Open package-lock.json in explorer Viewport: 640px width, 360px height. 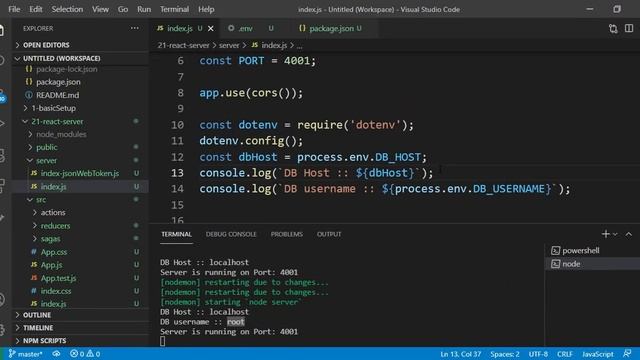pos(67,69)
